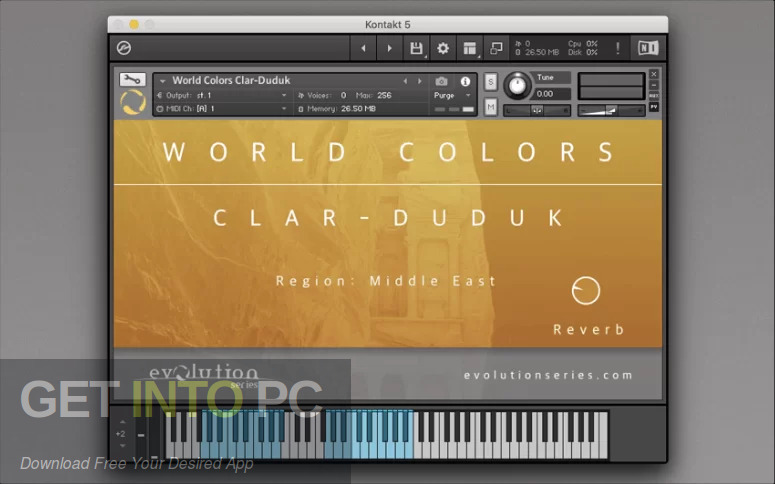Image resolution: width=775 pixels, height=484 pixels.
Task: Open instrument edit mode wrench icon
Action: click(132, 79)
